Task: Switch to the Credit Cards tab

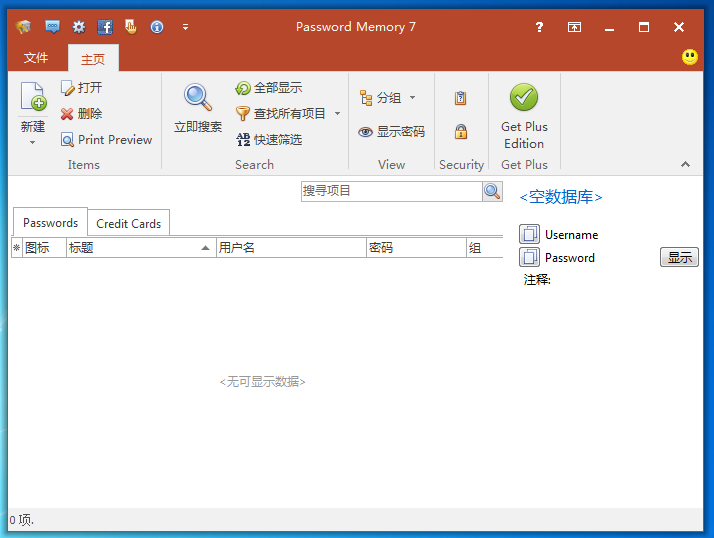Action: point(128,224)
